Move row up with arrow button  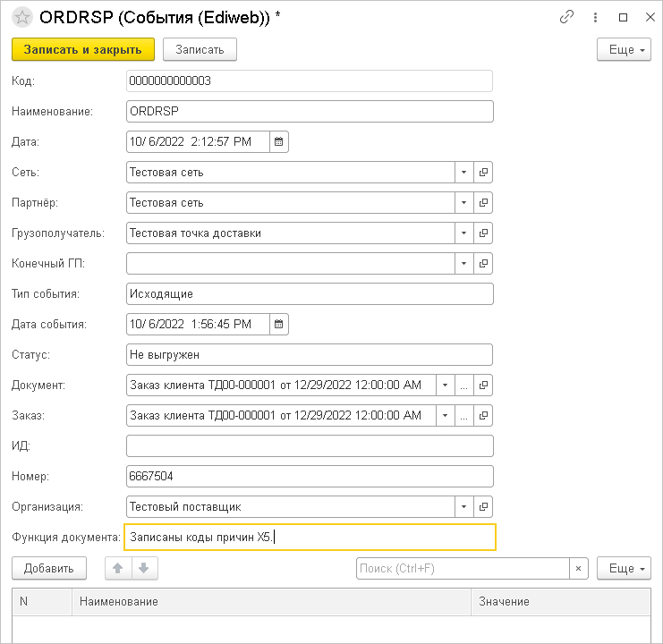coord(118,568)
